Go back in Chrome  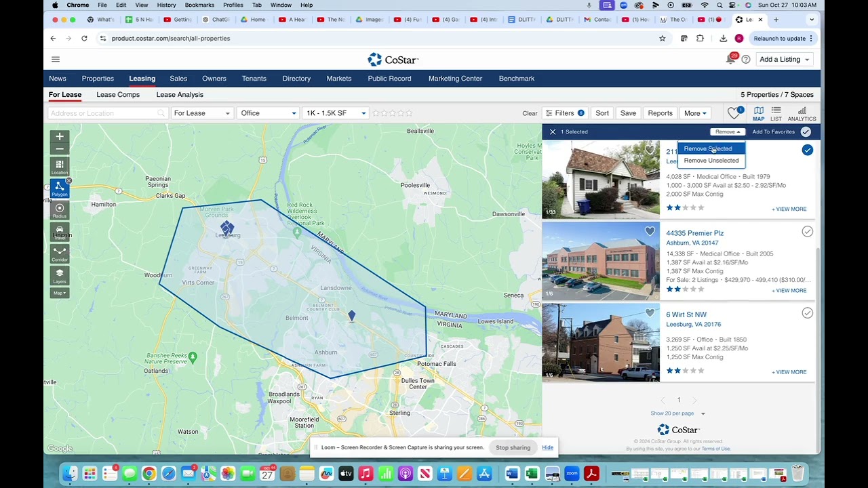pyautogui.click(x=53, y=39)
